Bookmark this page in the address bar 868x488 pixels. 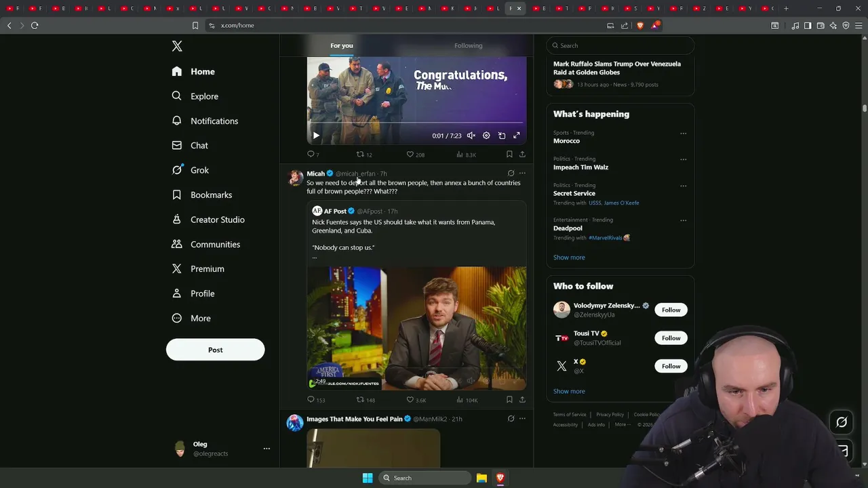coord(195,25)
